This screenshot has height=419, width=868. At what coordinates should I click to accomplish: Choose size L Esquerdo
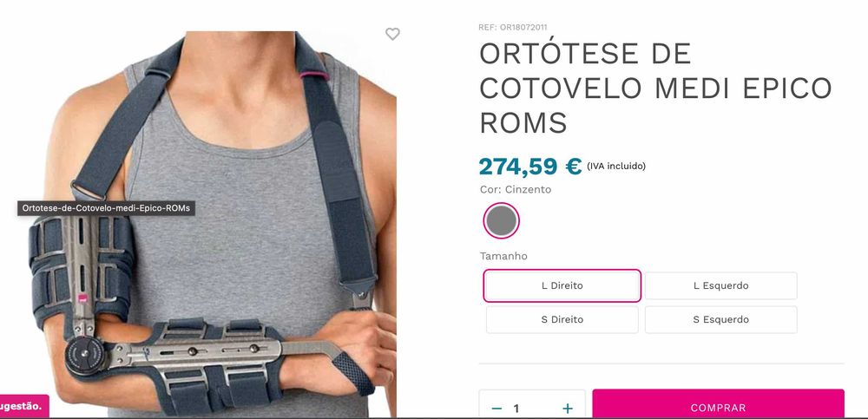pos(720,285)
